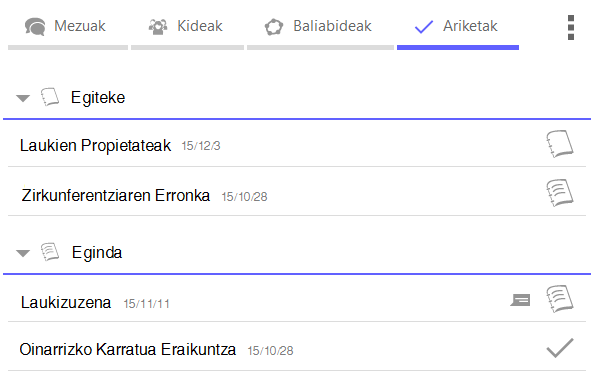Click the people icon beside Kideak
Viewport: 593px width, 374px height.
(x=158, y=26)
